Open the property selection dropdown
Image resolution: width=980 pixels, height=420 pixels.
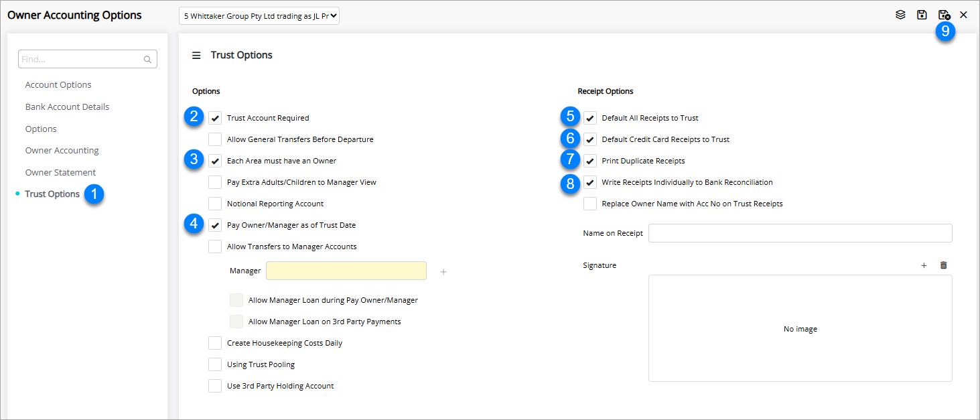[259, 15]
